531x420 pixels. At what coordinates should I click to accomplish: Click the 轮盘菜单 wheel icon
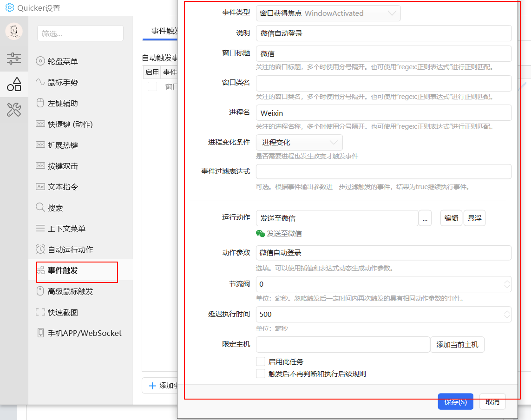(40, 61)
